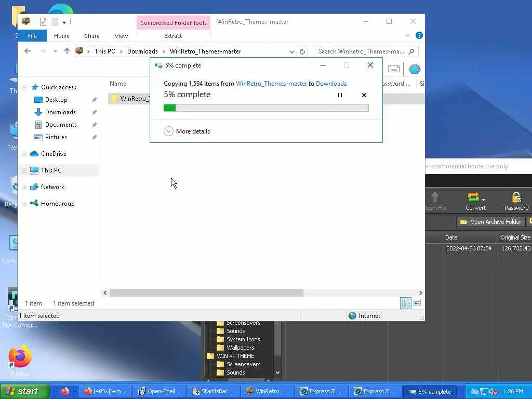Click the Downloads destination link
532x399 pixels.
point(331,84)
